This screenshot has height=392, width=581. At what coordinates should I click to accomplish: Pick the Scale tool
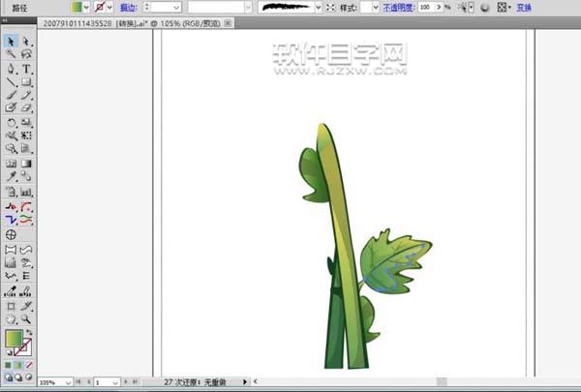[x=26, y=122]
